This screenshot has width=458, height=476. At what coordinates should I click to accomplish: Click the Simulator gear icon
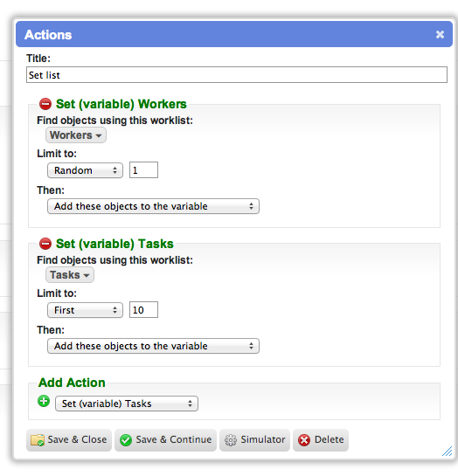pyautogui.click(x=230, y=440)
